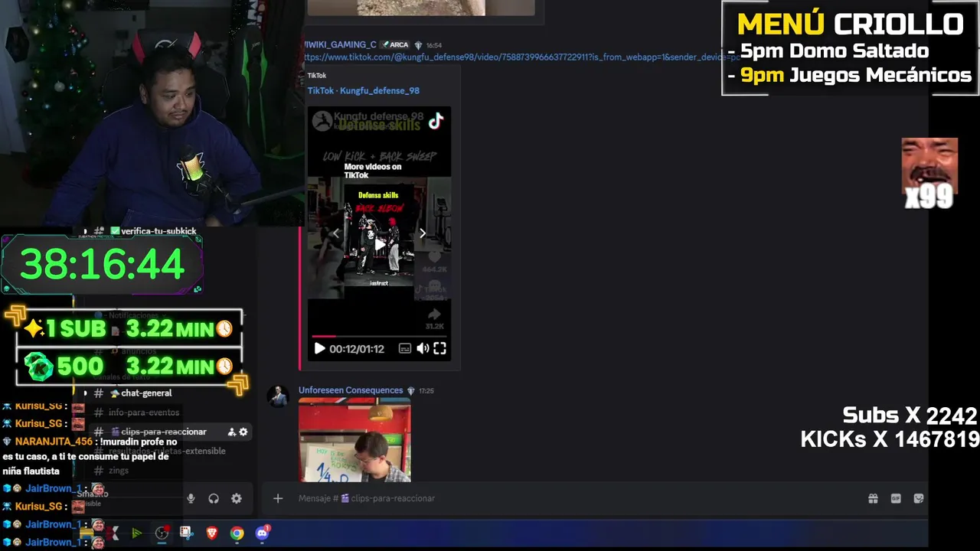Image resolution: width=980 pixels, height=551 pixels.
Task: Open Google Chrome from the taskbar
Action: 237,533
